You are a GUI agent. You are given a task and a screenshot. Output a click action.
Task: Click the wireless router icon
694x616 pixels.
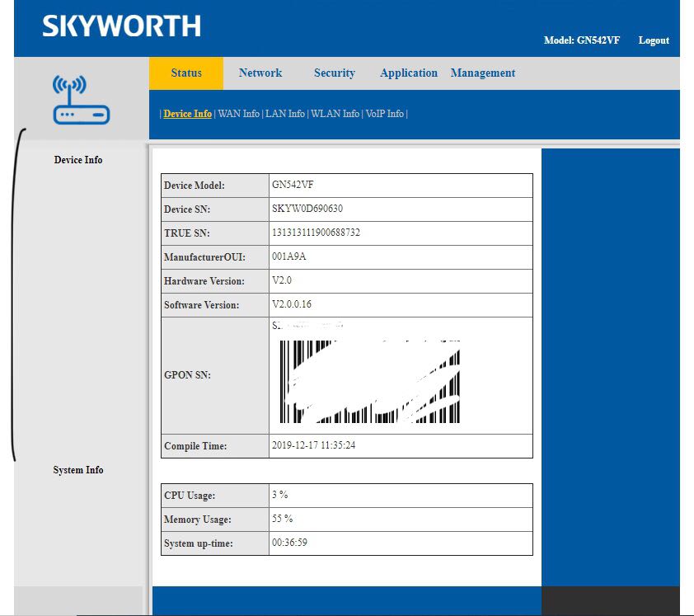click(x=81, y=100)
